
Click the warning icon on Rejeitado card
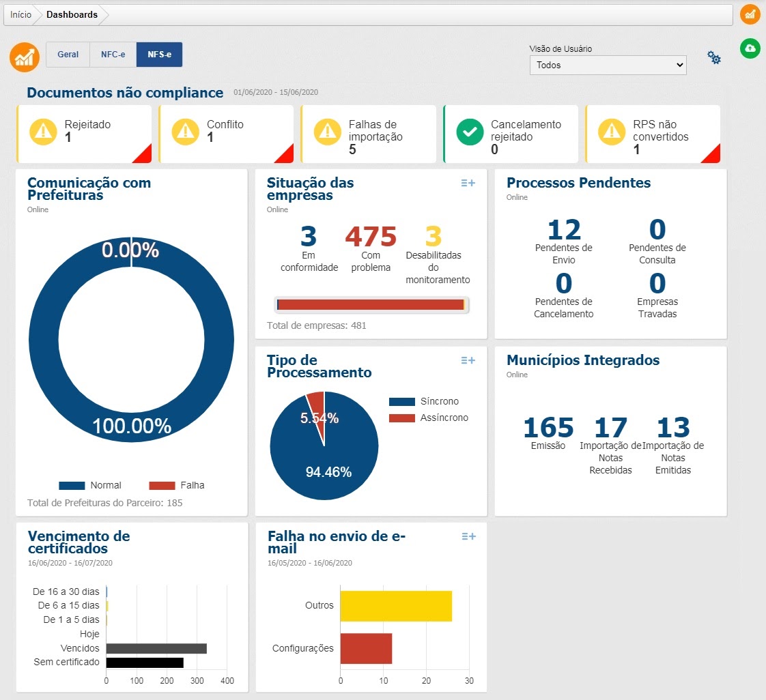(44, 132)
